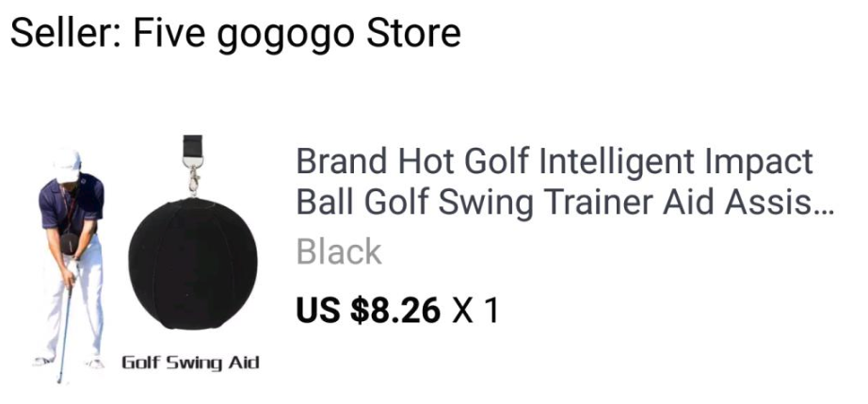Select the golfer figure in the thumbnail
The width and height of the screenshot is (868, 404).
70,266
